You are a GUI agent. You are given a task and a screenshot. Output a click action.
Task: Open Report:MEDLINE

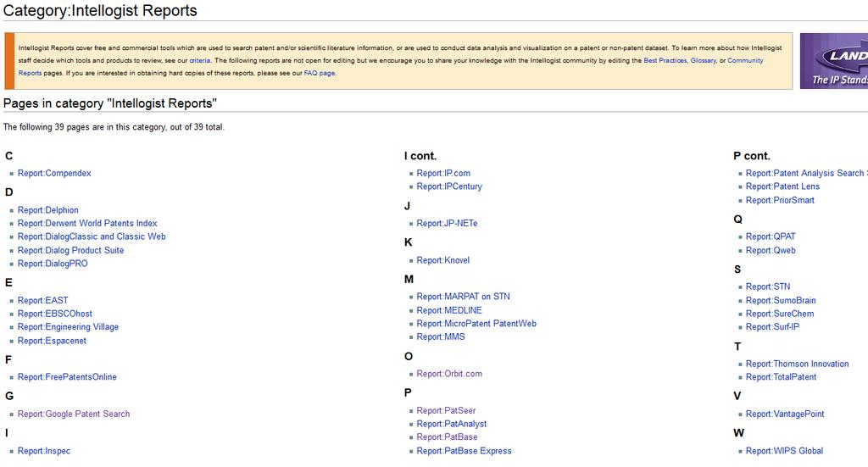[449, 310]
